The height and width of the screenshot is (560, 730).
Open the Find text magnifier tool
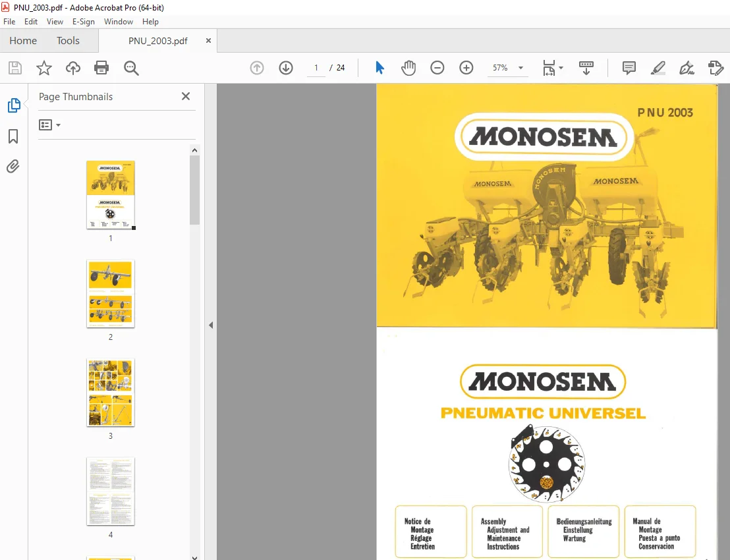(131, 68)
